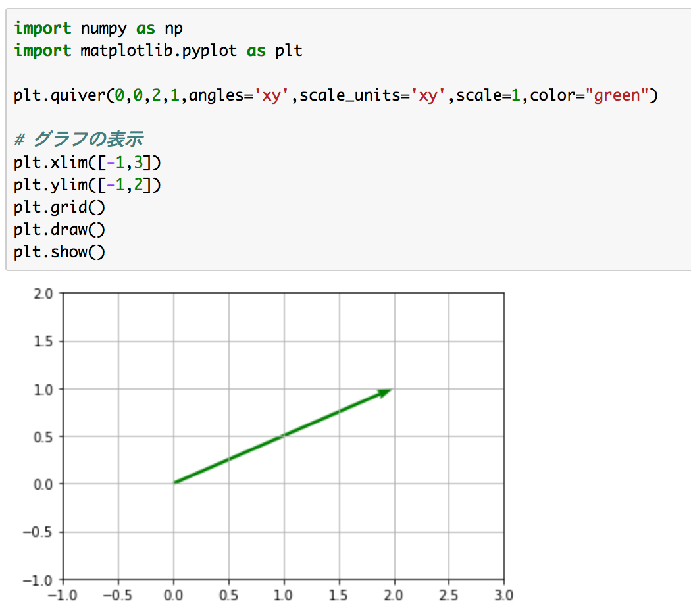Click the y-axis tick label 1.5

(x=43, y=342)
